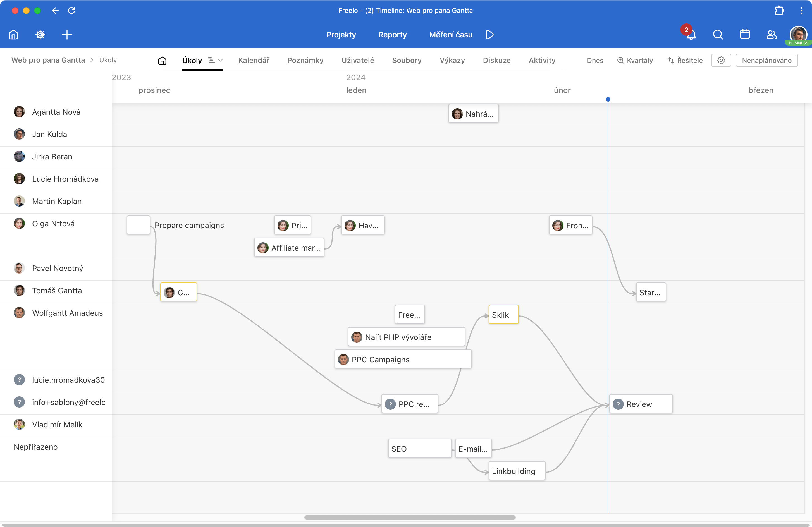This screenshot has width=812, height=527.
Task: Open project overview house icon tab
Action: coord(162,61)
